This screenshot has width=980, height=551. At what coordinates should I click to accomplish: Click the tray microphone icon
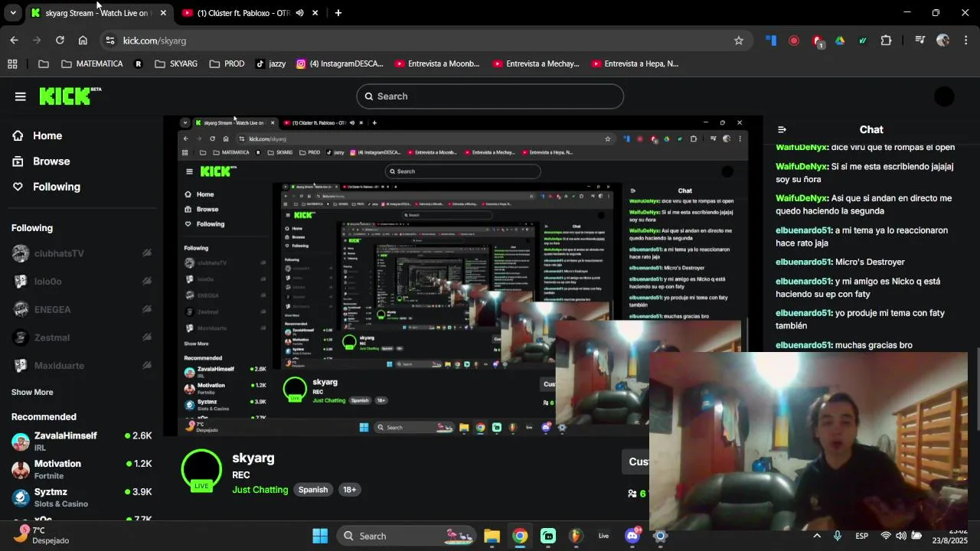(837, 536)
